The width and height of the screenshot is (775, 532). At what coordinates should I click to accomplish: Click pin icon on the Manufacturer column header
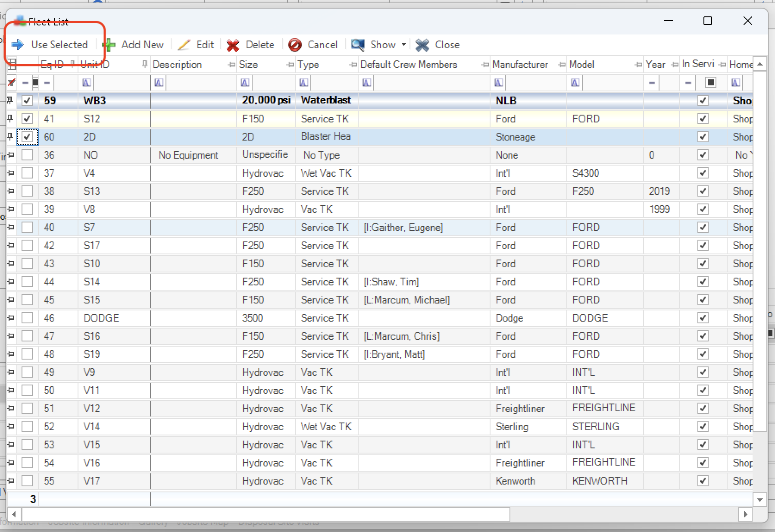pos(562,65)
